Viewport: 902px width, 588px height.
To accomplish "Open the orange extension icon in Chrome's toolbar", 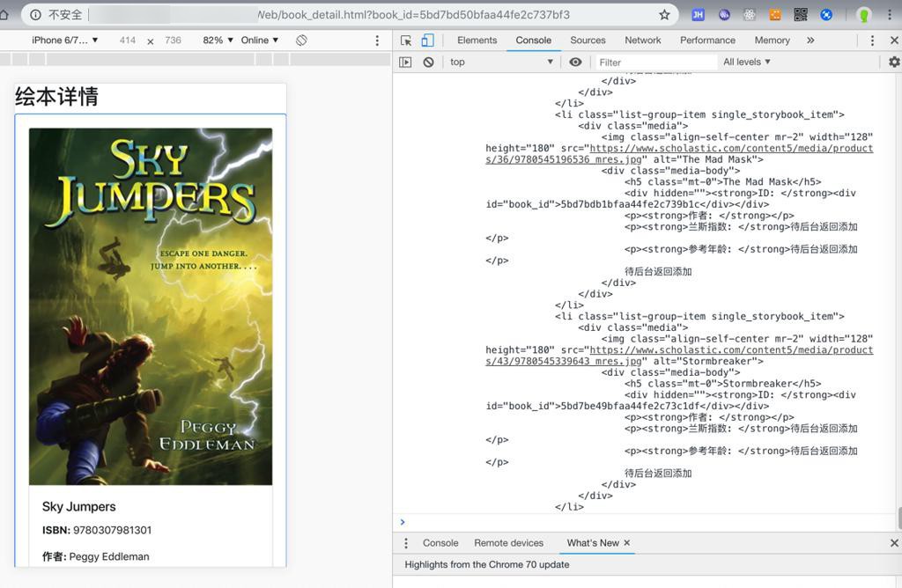I will point(775,15).
